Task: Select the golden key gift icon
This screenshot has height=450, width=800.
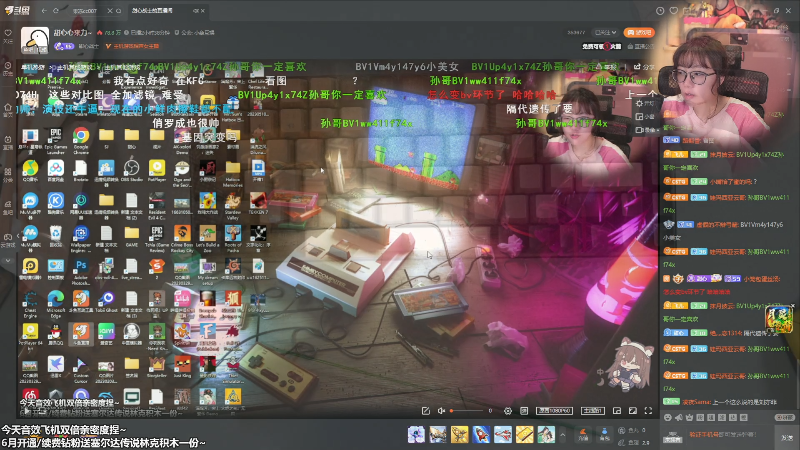Action: click(459, 434)
